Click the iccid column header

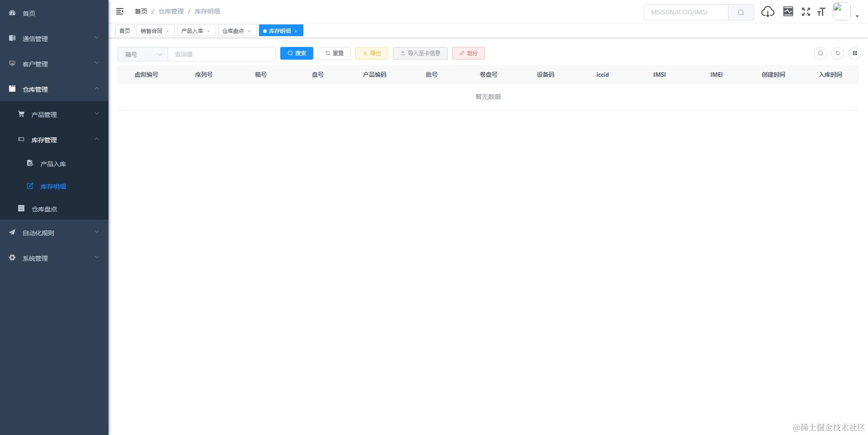602,75
